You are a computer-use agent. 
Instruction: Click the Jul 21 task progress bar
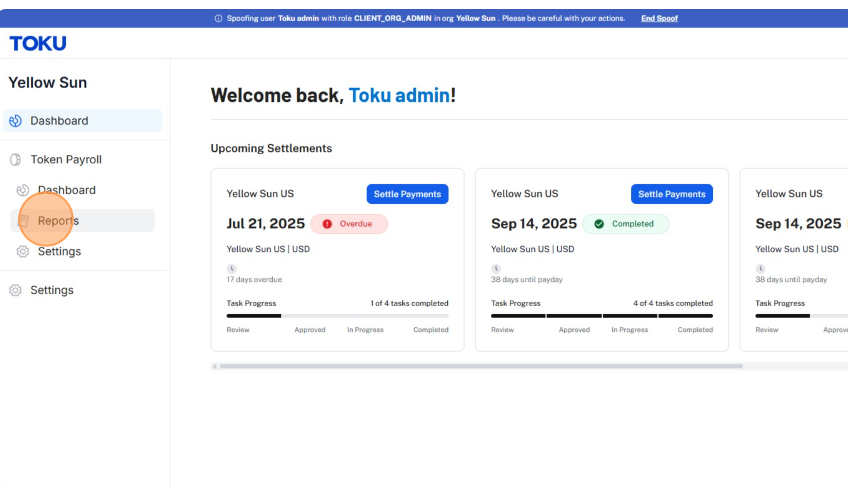click(x=337, y=316)
